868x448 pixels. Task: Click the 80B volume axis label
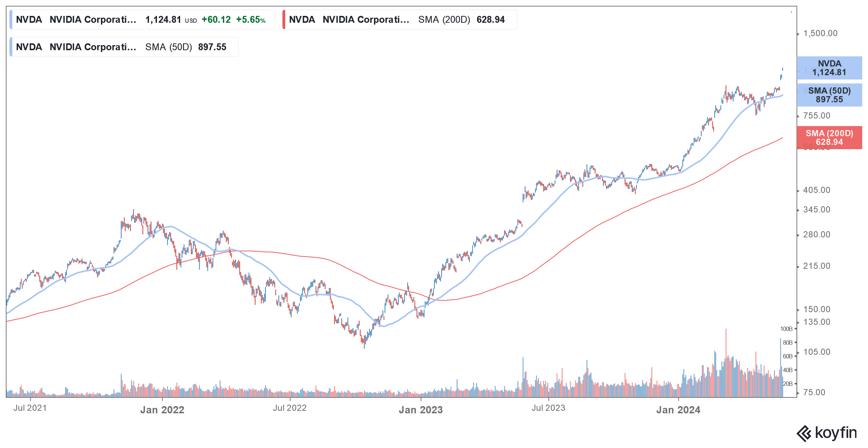pos(788,343)
